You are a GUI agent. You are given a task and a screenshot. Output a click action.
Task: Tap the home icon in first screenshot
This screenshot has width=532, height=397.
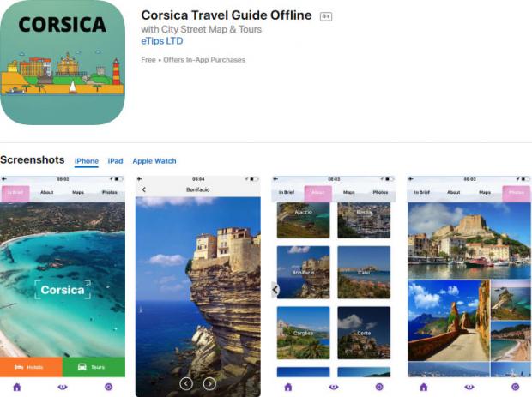(17, 387)
